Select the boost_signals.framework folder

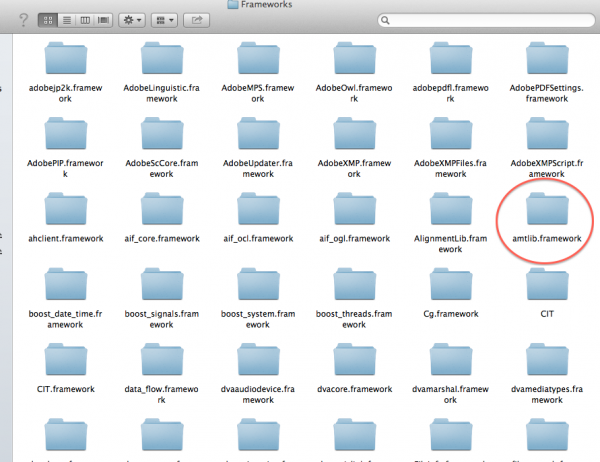pyautogui.click(x=162, y=284)
